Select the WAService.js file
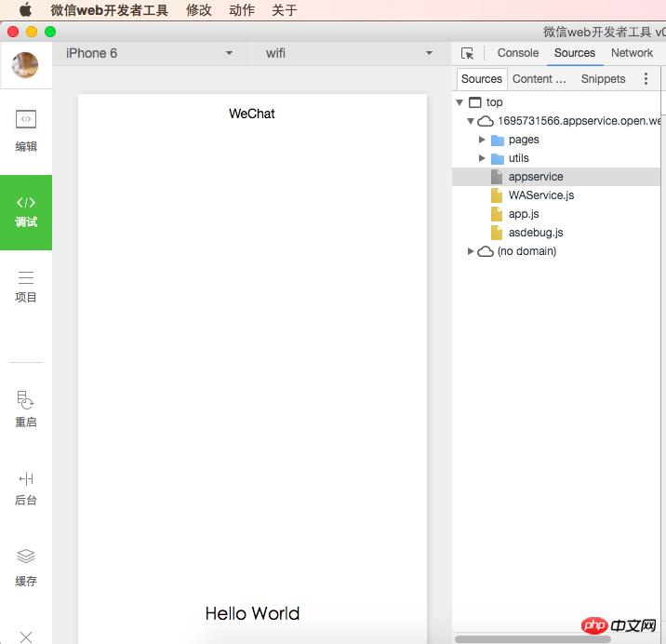The image size is (666, 644). tap(540, 195)
